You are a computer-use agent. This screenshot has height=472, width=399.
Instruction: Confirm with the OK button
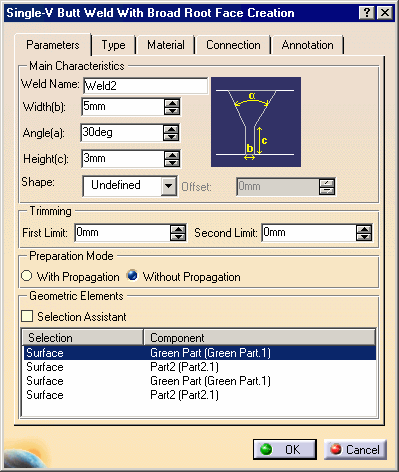285,449
